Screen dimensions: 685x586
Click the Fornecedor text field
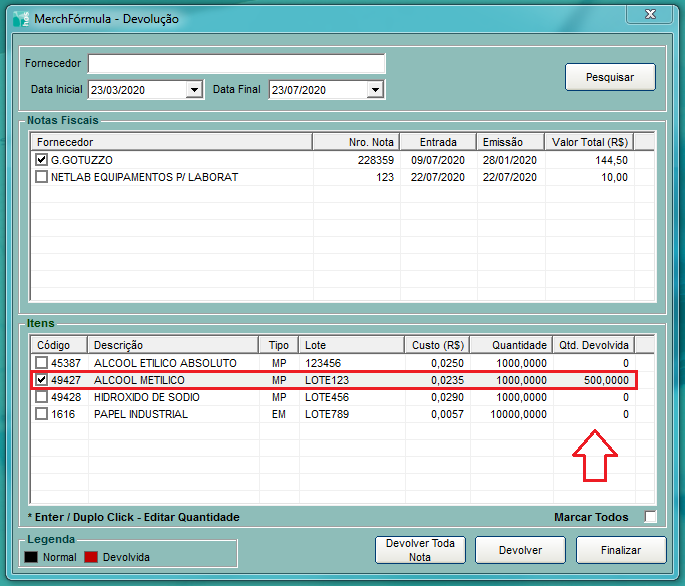coord(236,64)
